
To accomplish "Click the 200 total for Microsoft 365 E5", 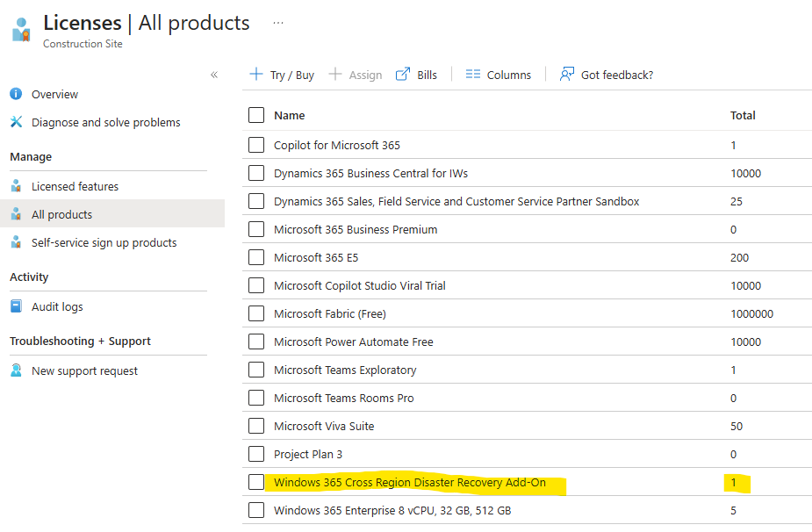I will 739,258.
